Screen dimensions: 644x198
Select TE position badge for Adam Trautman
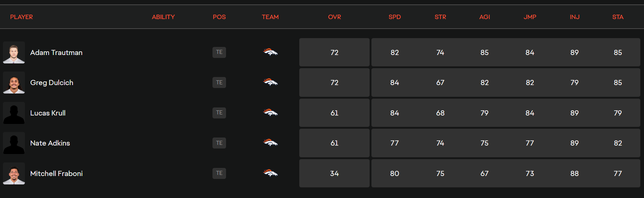[219, 52]
